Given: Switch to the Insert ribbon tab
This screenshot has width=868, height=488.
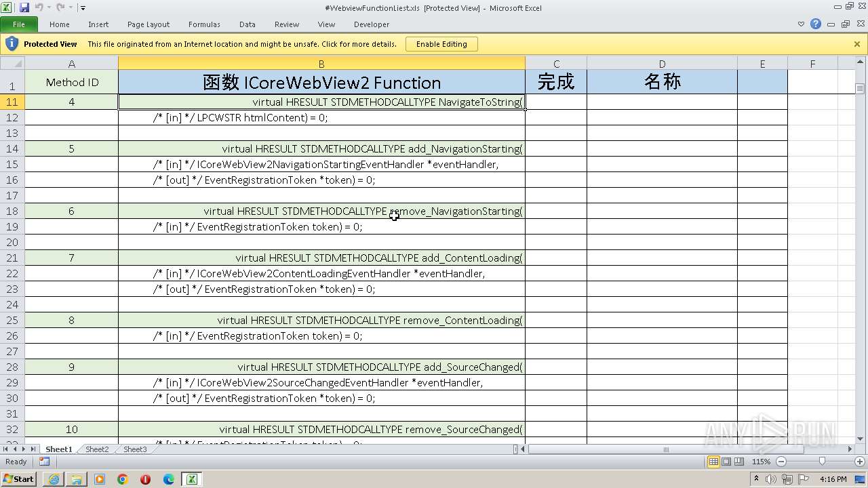Looking at the screenshot, I should point(98,24).
